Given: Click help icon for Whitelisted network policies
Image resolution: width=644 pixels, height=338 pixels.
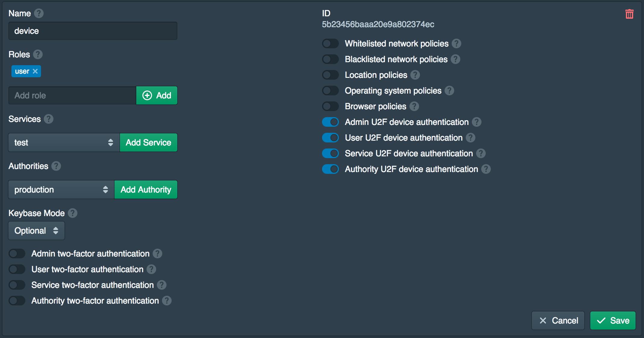Looking at the screenshot, I should point(456,43).
